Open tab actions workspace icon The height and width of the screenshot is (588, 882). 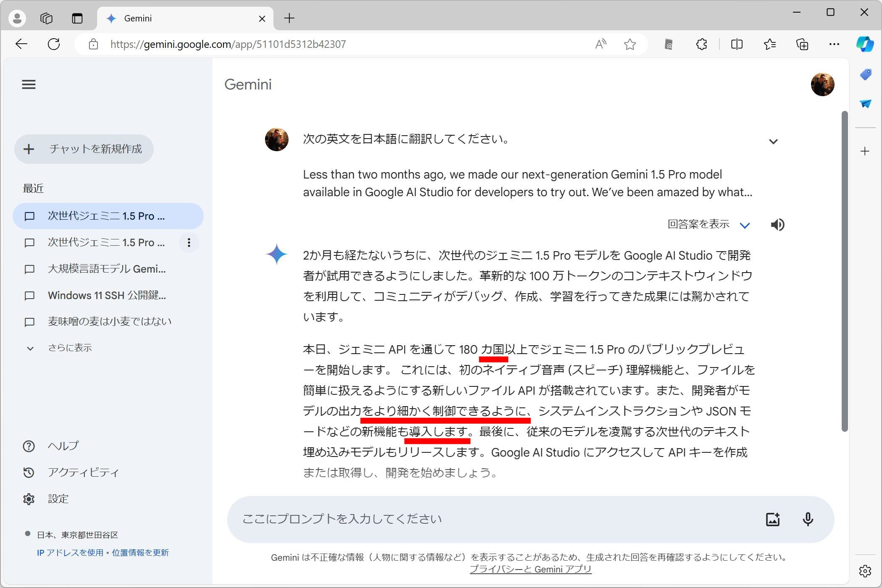[46, 18]
